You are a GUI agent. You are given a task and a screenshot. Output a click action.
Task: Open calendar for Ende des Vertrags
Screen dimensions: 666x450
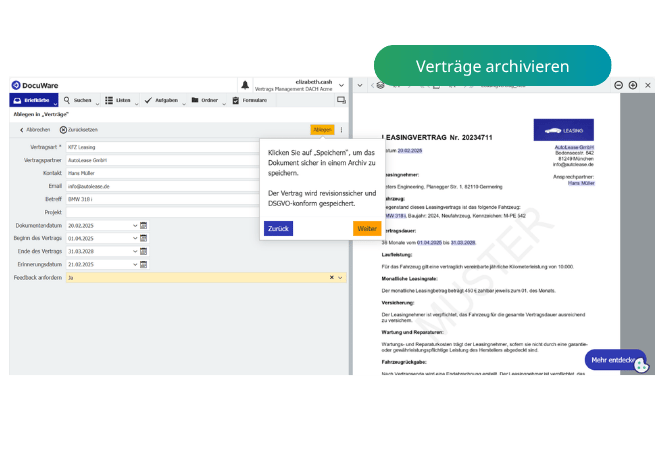[144, 251]
